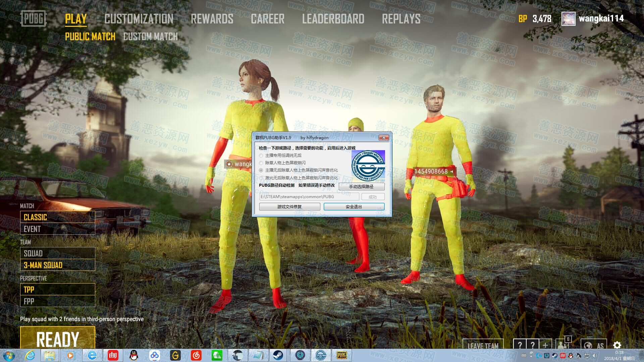Screen dimensions: 644x362
Task: Open the Steam icon in taskbar
Action: 278,355
